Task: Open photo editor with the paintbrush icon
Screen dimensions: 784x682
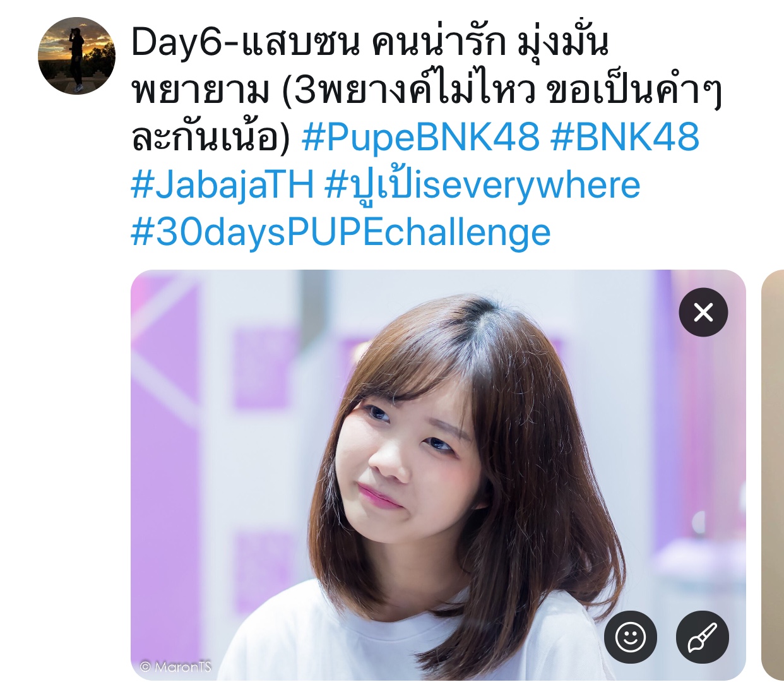Action: [x=702, y=637]
